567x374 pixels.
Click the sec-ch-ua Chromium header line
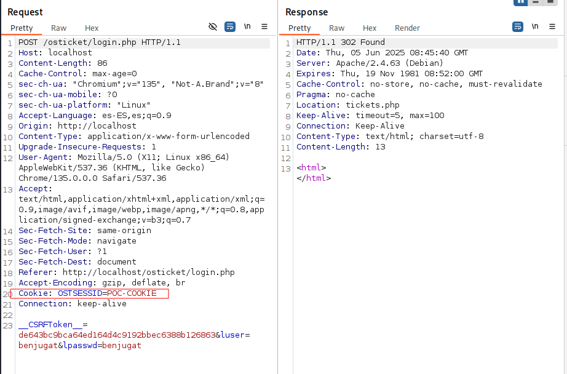tap(141, 84)
